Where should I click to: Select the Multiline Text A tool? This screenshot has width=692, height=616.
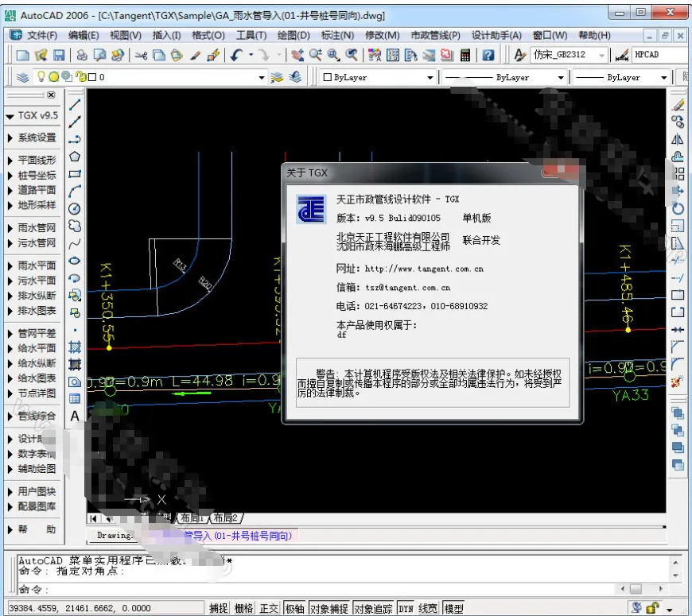click(75, 416)
